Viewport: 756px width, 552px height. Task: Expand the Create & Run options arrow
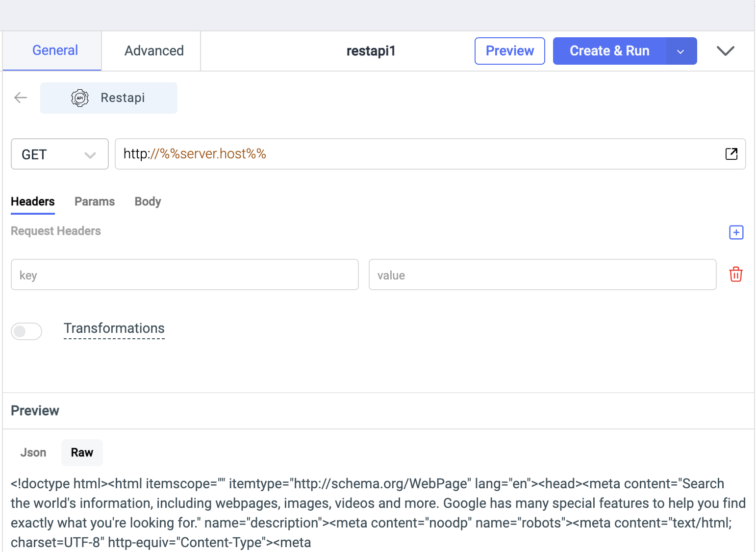[x=680, y=51]
